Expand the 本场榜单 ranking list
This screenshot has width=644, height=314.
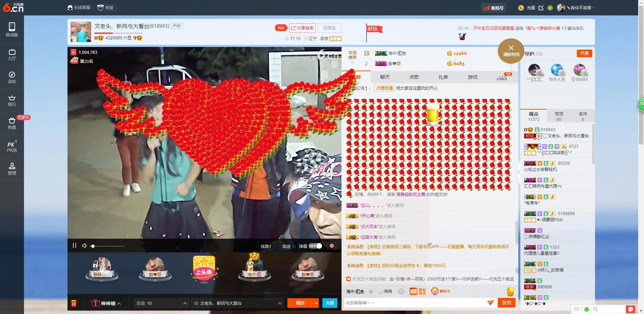[352, 58]
